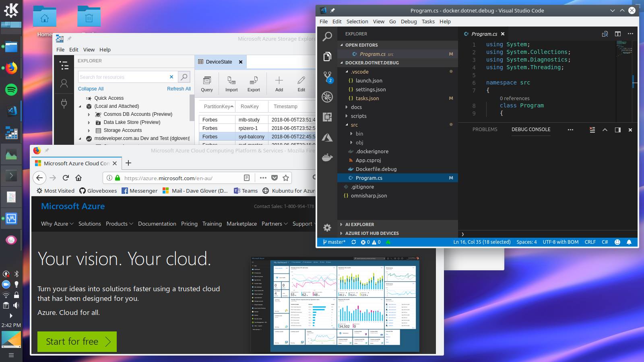Click master branch in status bar
Image resolution: width=644 pixels, height=362 pixels.
click(x=334, y=242)
